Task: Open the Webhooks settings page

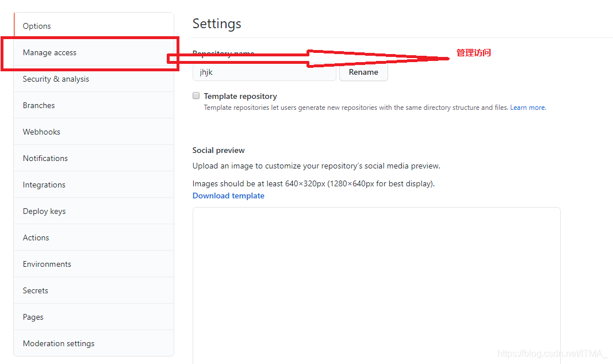Action: 94,132
